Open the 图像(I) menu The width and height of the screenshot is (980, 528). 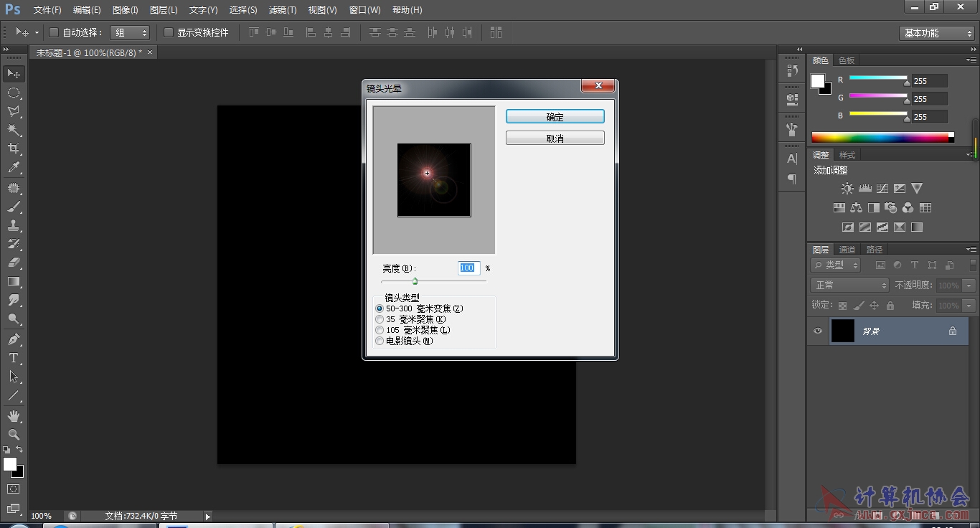[126, 10]
